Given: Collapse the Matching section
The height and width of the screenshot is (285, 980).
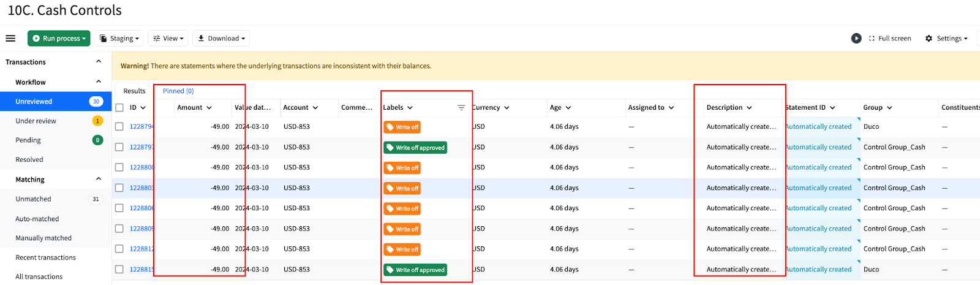Looking at the screenshot, I should point(99,179).
